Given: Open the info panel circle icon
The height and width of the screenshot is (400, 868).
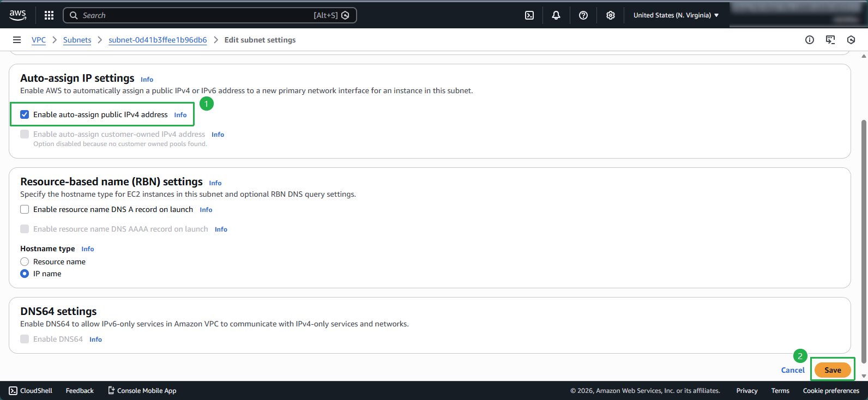Looking at the screenshot, I should click(810, 40).
